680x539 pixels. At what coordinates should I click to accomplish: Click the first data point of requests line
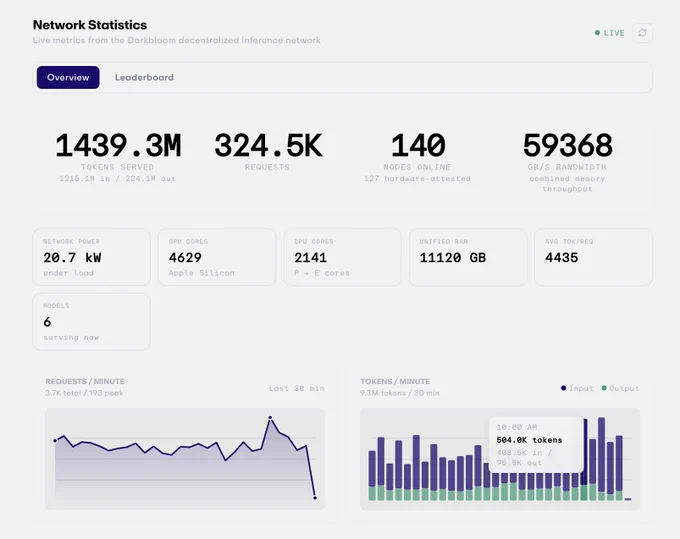click(55, 441)
